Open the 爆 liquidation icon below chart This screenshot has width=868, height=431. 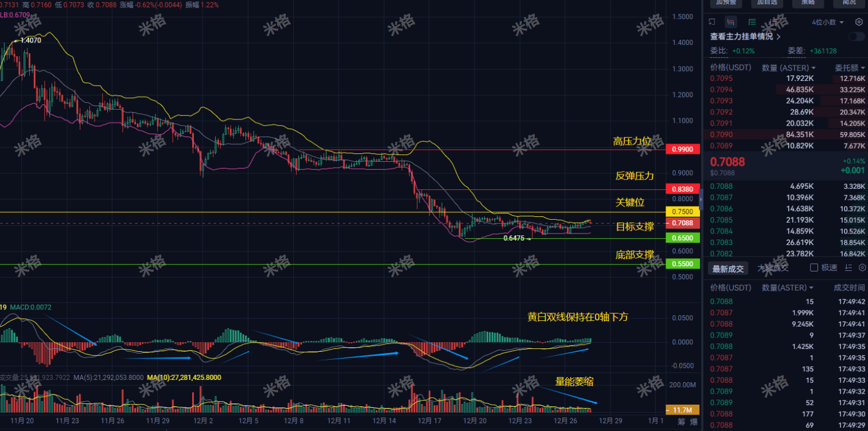pyautogui.click(x=694, y=422)
